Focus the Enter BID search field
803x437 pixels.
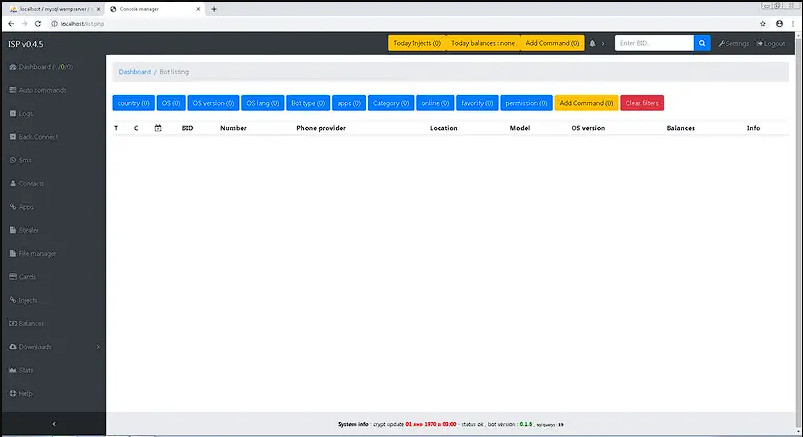(x=654, y=44)
